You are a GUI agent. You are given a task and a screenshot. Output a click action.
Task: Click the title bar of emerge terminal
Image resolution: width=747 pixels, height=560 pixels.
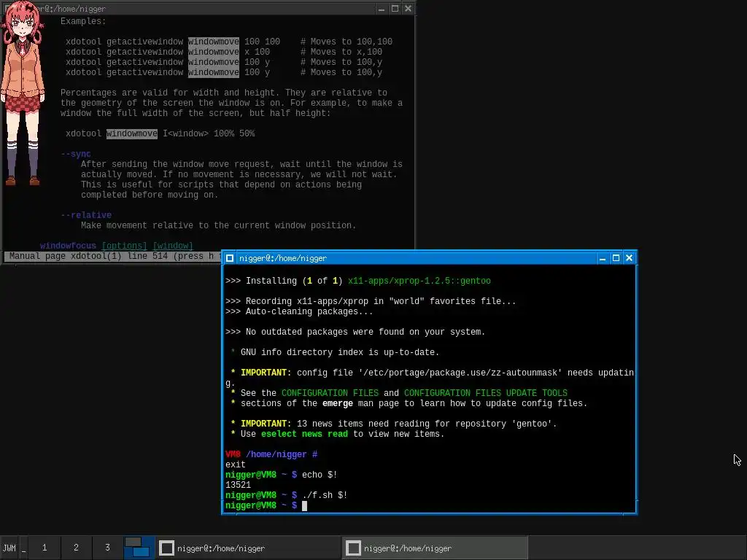tap(414, 258)
